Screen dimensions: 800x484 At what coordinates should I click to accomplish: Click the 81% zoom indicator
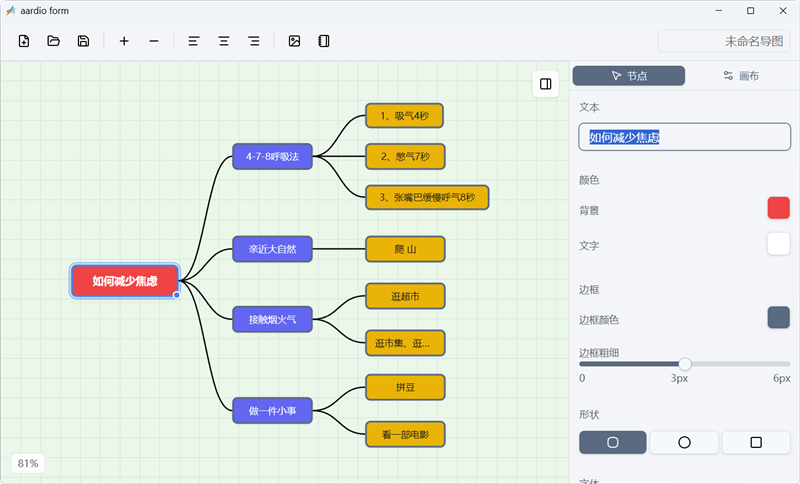[28, 463]
